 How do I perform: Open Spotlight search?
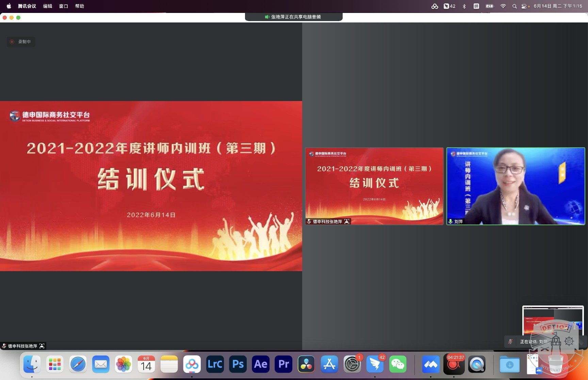(514, 6)
